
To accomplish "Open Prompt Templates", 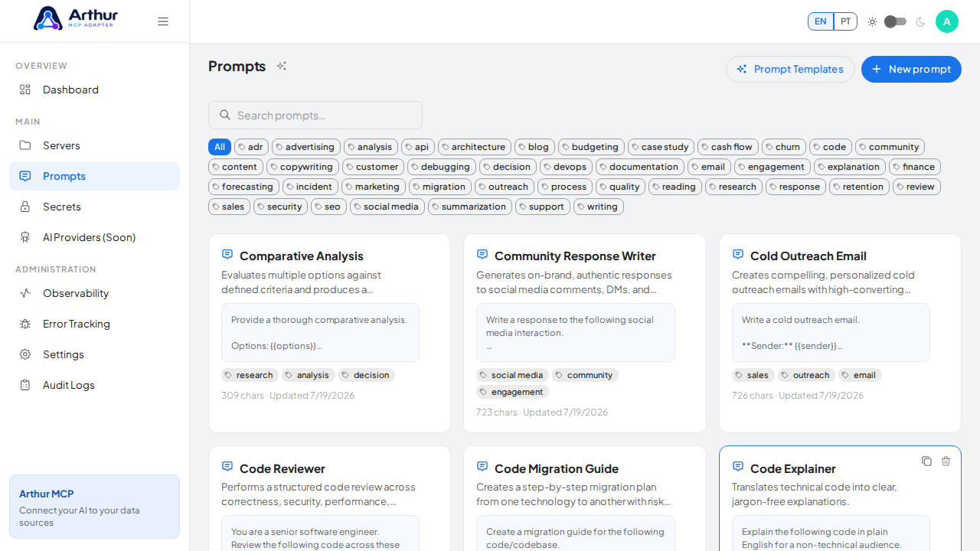I will pyautogui.click(x=790, y=69).
